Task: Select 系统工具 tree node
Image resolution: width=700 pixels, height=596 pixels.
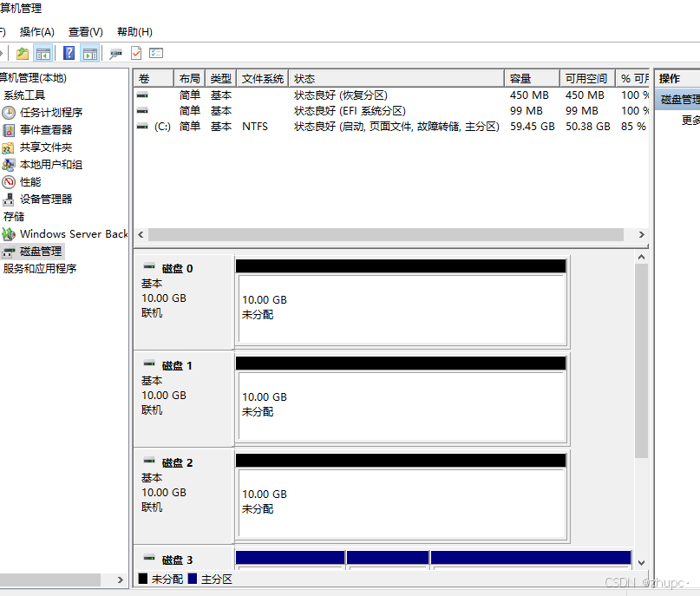Action: point(24,95)
